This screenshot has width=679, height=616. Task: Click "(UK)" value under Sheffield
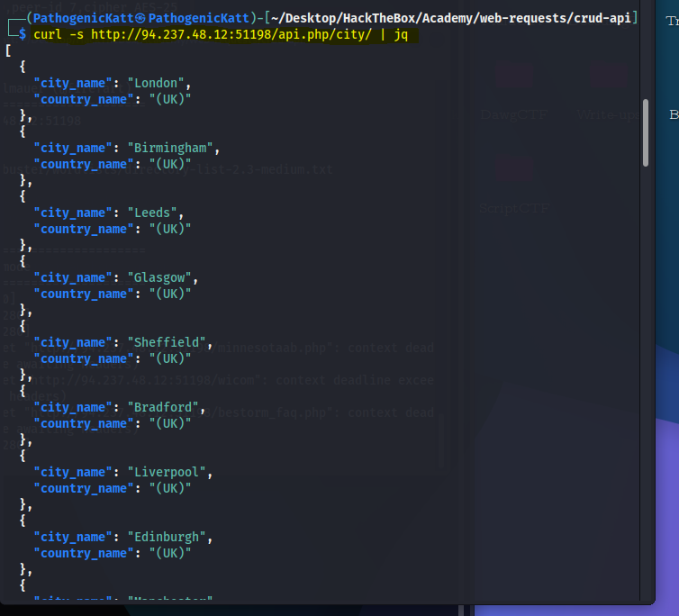[x=170, y=359]
